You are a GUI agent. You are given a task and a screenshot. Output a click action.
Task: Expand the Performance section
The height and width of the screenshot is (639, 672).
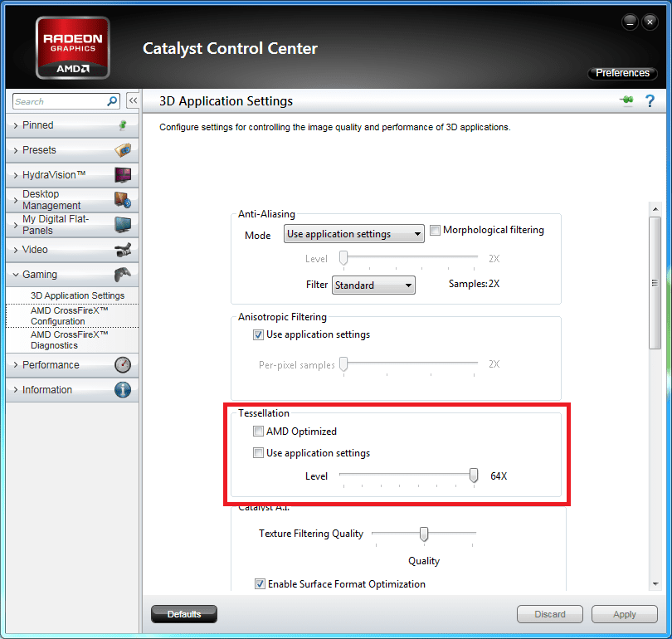coord(72,364)
